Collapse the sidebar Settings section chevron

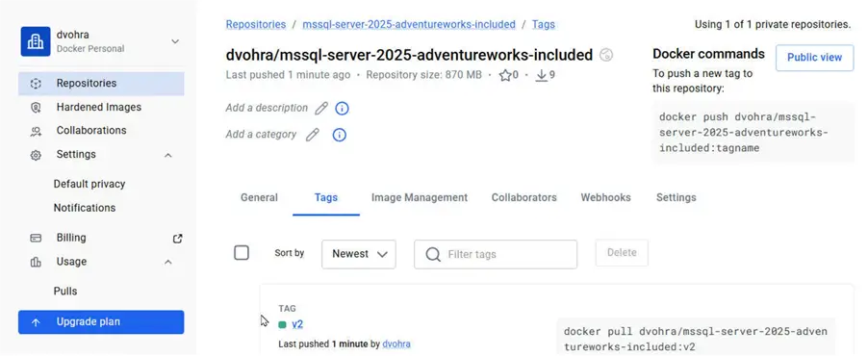coord(168,156)
